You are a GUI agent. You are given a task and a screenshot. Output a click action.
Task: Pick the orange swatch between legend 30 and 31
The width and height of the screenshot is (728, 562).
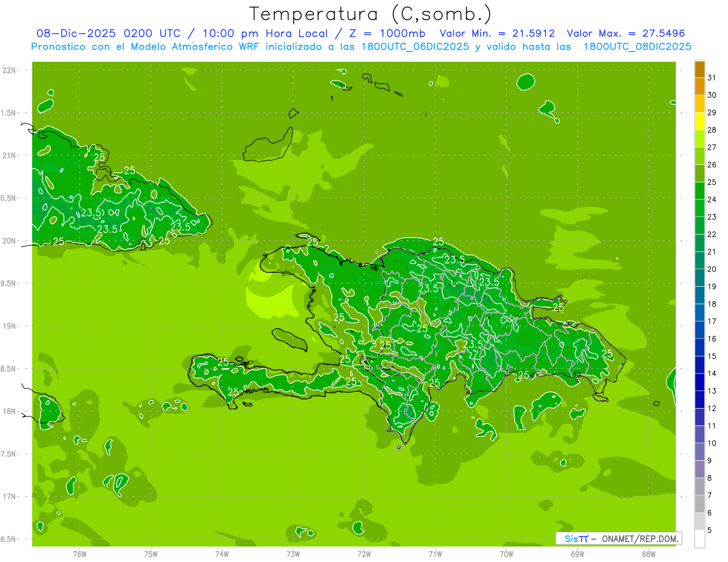[699, 87]
